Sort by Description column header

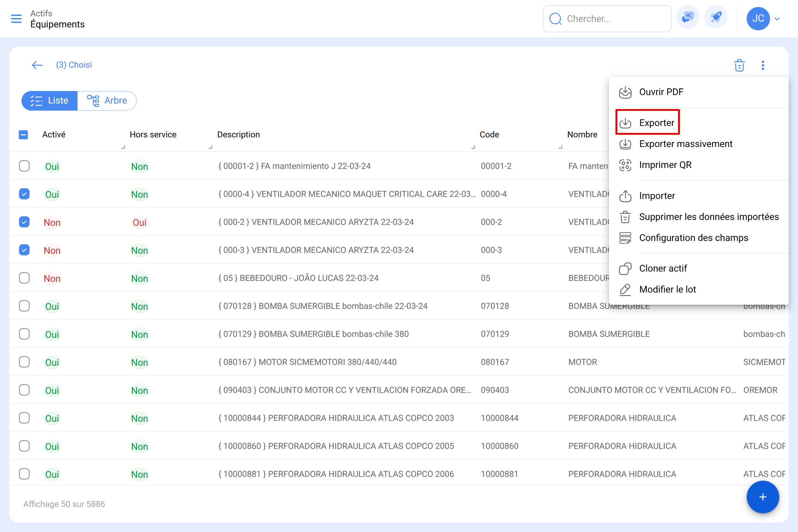239,135
